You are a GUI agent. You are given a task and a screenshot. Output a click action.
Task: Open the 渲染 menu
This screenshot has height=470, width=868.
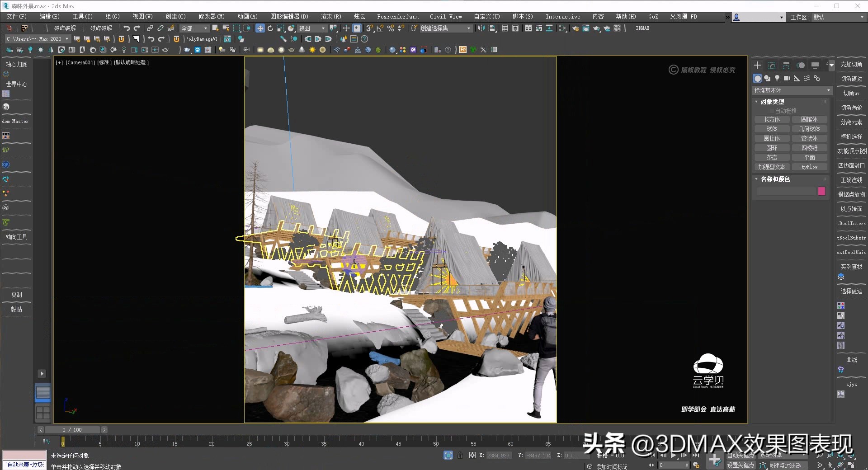click(330, 17)
